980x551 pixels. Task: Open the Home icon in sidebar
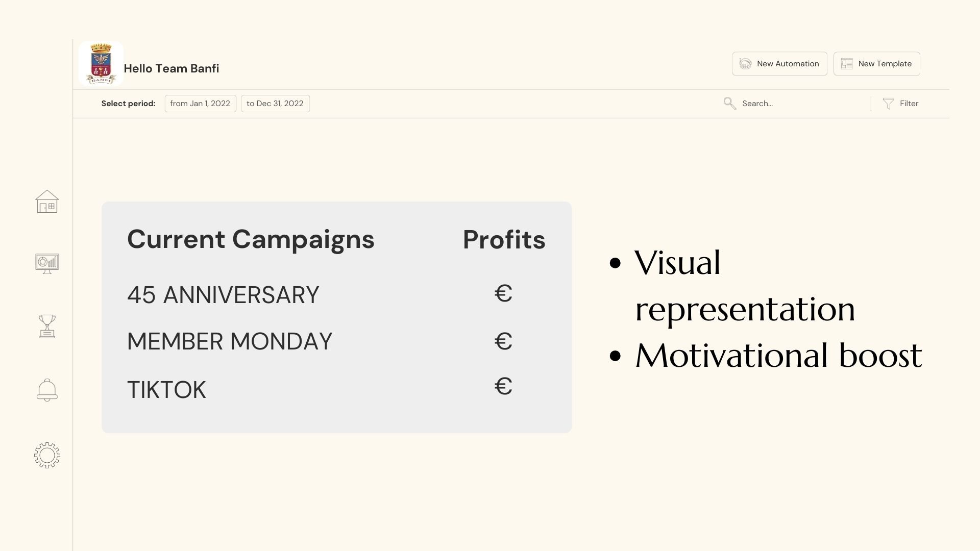47,202
